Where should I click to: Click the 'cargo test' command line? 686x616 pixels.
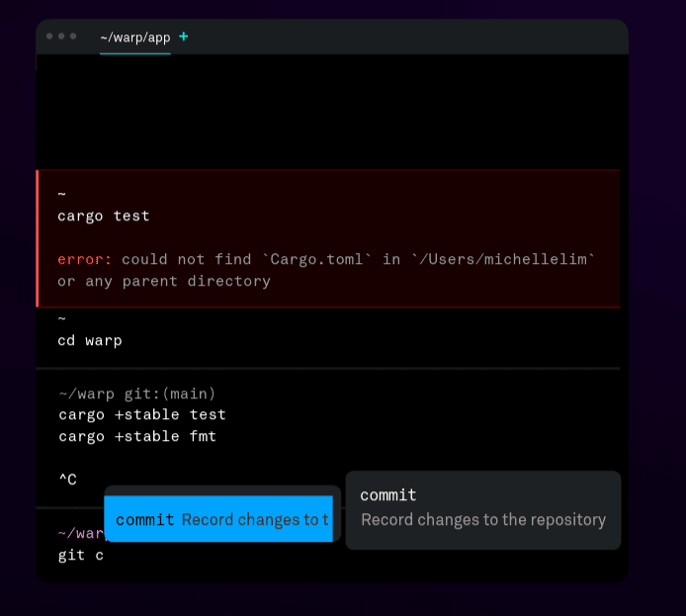pyautogui.click(x=103, y=216)
